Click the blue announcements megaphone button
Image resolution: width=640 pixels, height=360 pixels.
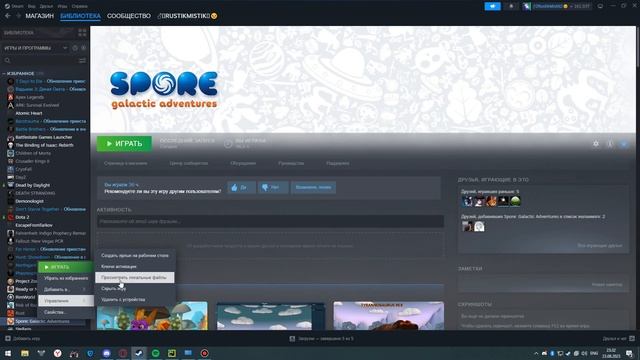tap(492, 6)
